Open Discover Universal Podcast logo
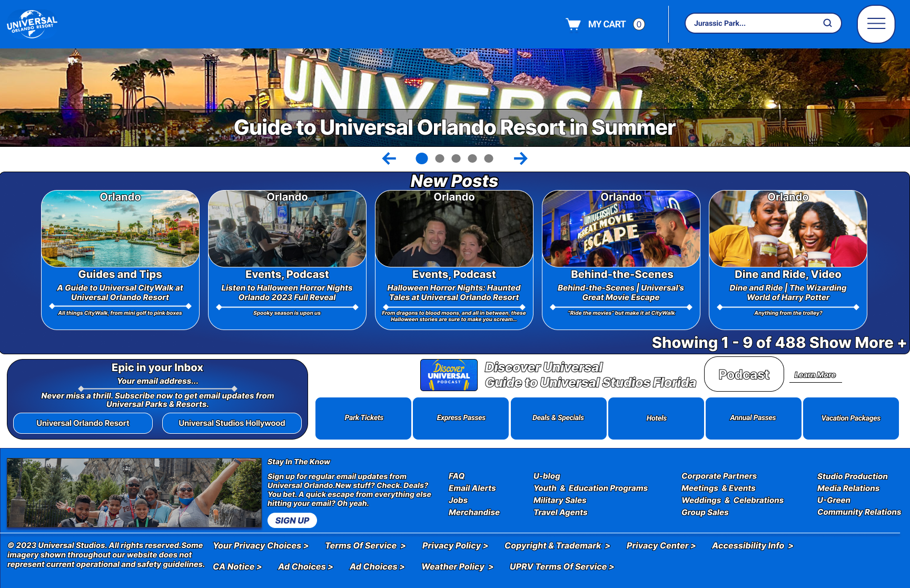Image resolution: width=910 pixels, height=588 pixels. (x=449, y=375)
